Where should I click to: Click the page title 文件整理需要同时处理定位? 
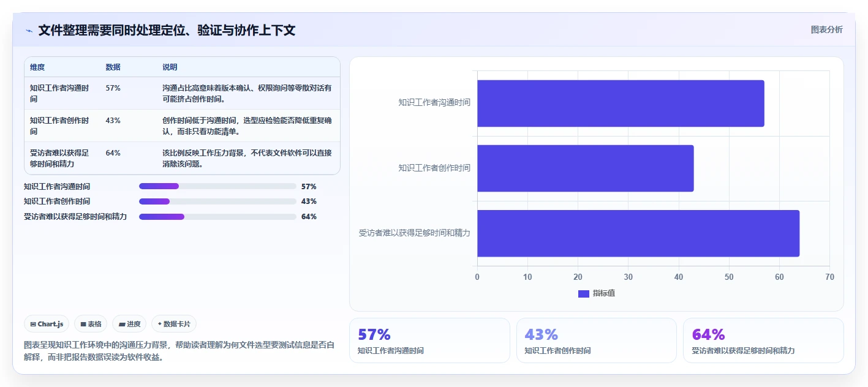coord(167,31)
